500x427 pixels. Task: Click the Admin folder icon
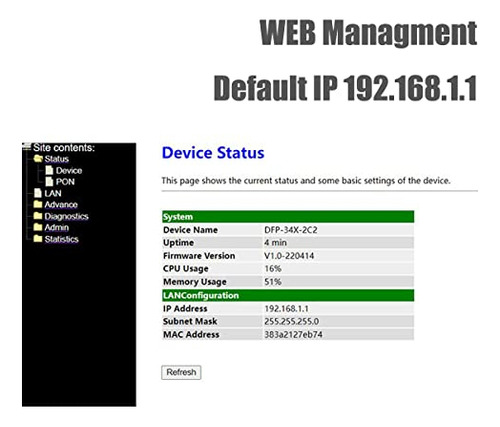[x=38, y=227]
